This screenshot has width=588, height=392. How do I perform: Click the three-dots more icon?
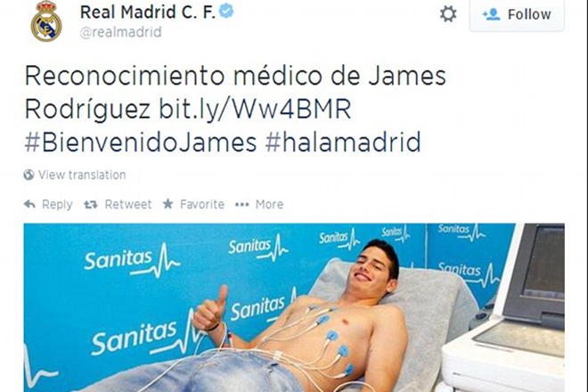[x=241, y=204]
